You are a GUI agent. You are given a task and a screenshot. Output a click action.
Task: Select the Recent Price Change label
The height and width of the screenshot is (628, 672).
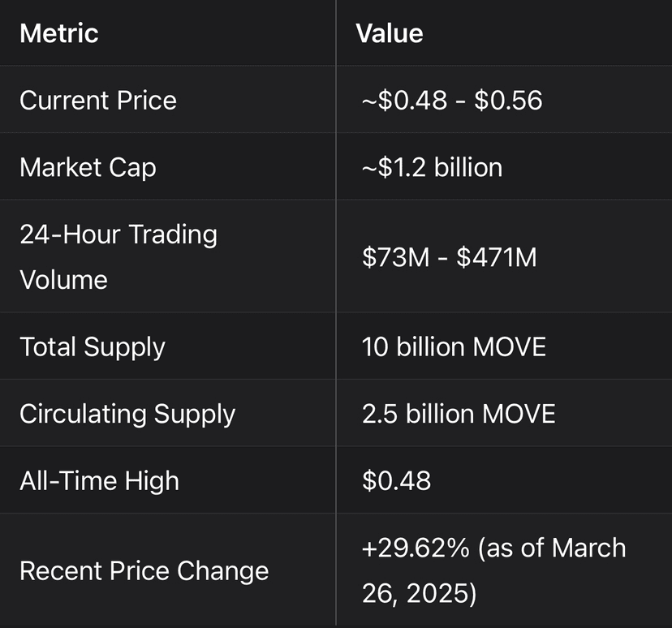[144, 570]
